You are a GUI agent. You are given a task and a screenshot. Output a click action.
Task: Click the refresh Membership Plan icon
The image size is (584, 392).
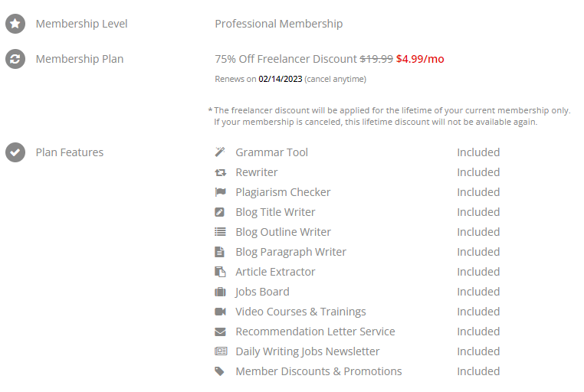click(15, 59)
